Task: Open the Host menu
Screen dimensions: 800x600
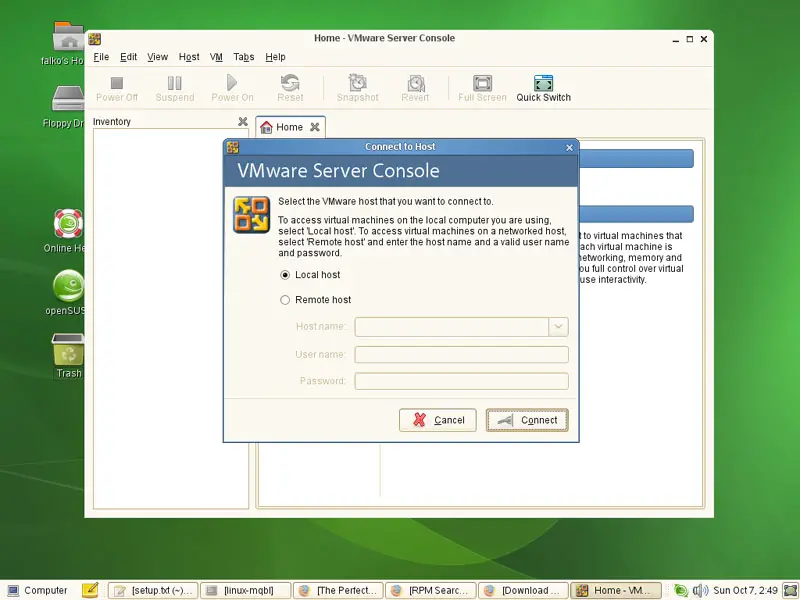Action: (189, 57)
